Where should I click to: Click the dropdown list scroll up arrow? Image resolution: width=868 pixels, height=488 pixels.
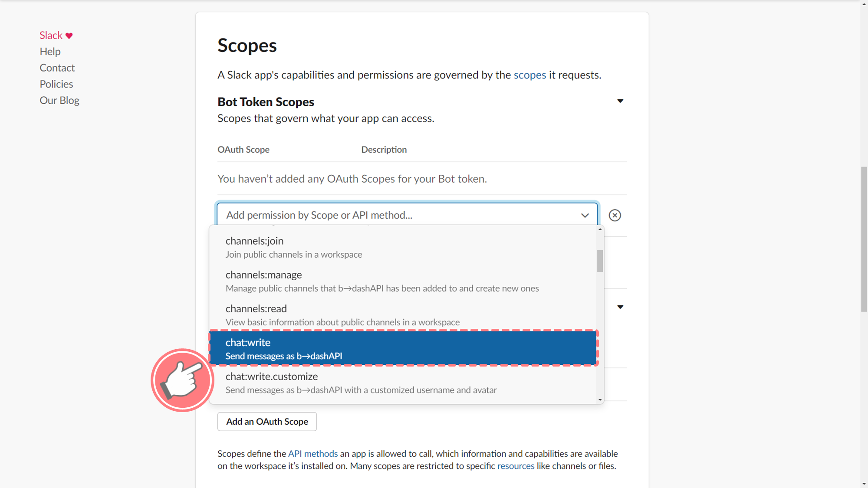(x=600, y=229)
